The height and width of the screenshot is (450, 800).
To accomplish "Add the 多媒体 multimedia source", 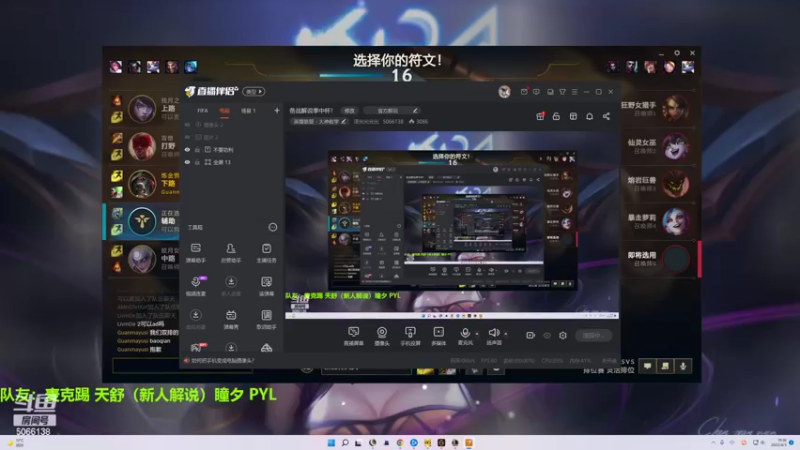I will tap(438, 336).
